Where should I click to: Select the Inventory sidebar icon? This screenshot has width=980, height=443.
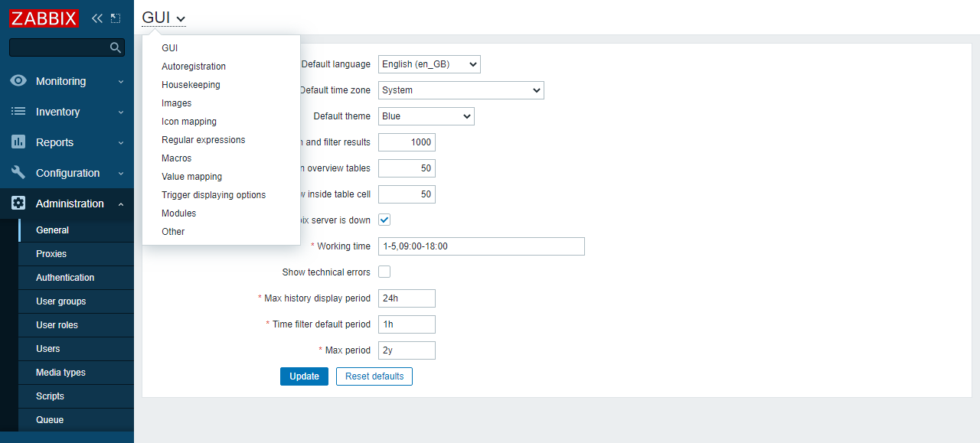pyautogui.click(x=18, y=111)
